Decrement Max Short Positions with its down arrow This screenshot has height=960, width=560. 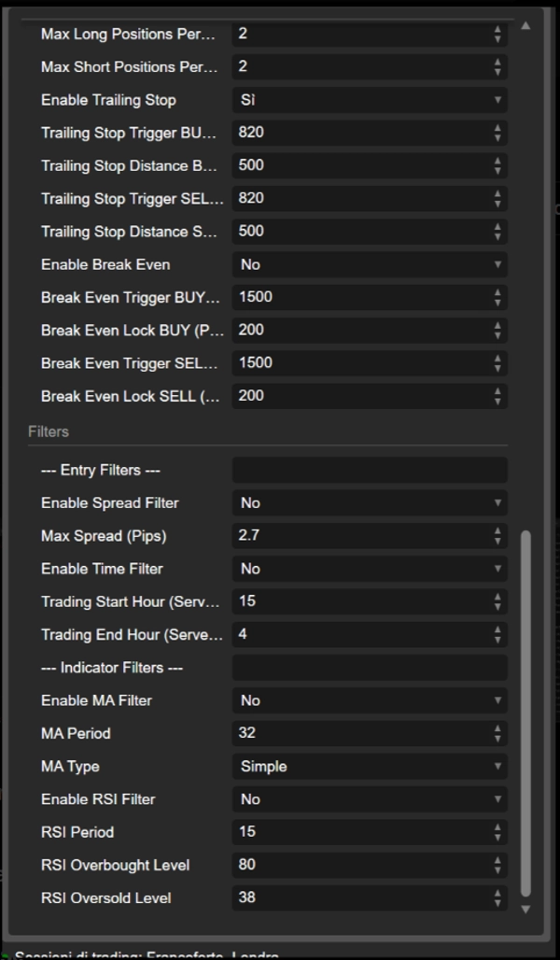click(497, 71)
